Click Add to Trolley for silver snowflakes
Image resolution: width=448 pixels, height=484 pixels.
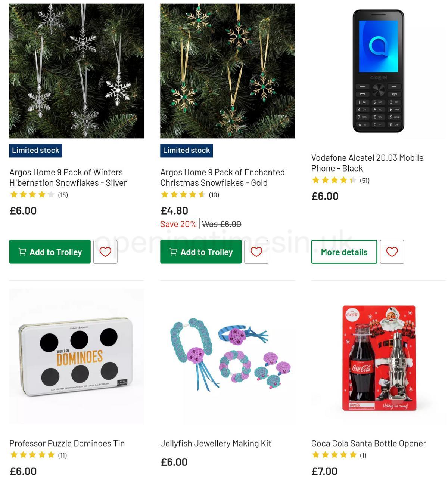(50, 252)
